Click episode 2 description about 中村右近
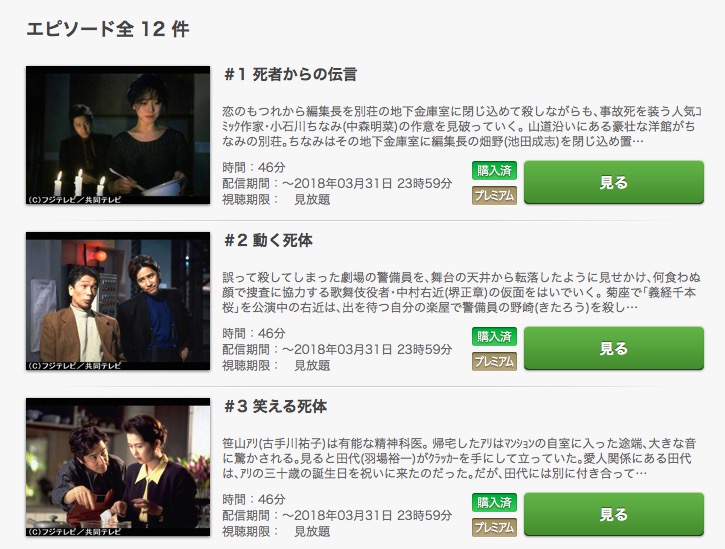This screenshot has height=549, width=725. [462, 292]
